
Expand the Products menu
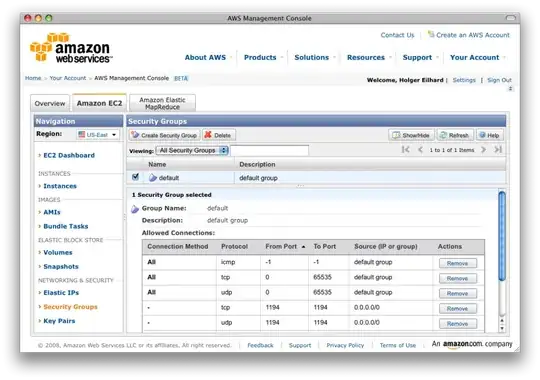[263, 58]
